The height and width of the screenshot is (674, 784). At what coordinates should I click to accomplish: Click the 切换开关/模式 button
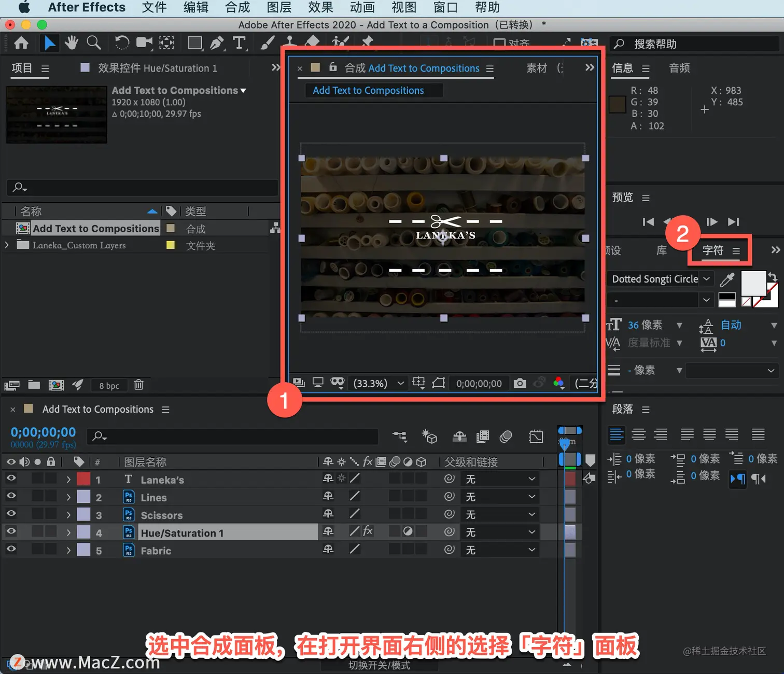coord(379,665)
